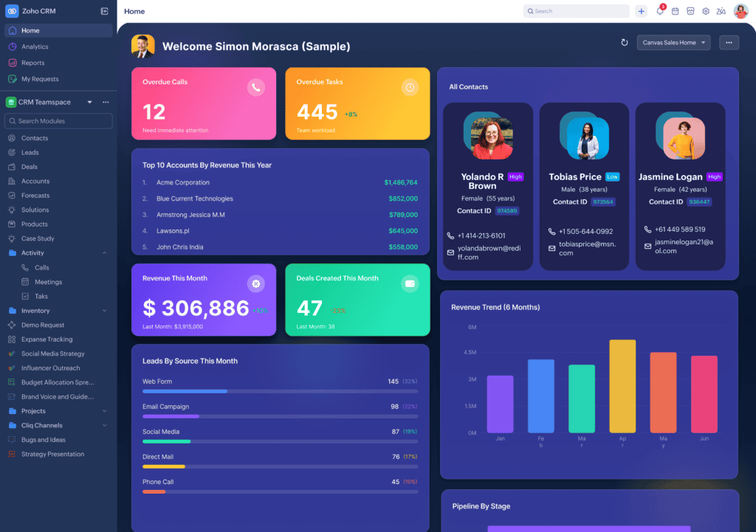Open the settings gear icon
This screenshot has height=532, width=756.
click(706, 11)
